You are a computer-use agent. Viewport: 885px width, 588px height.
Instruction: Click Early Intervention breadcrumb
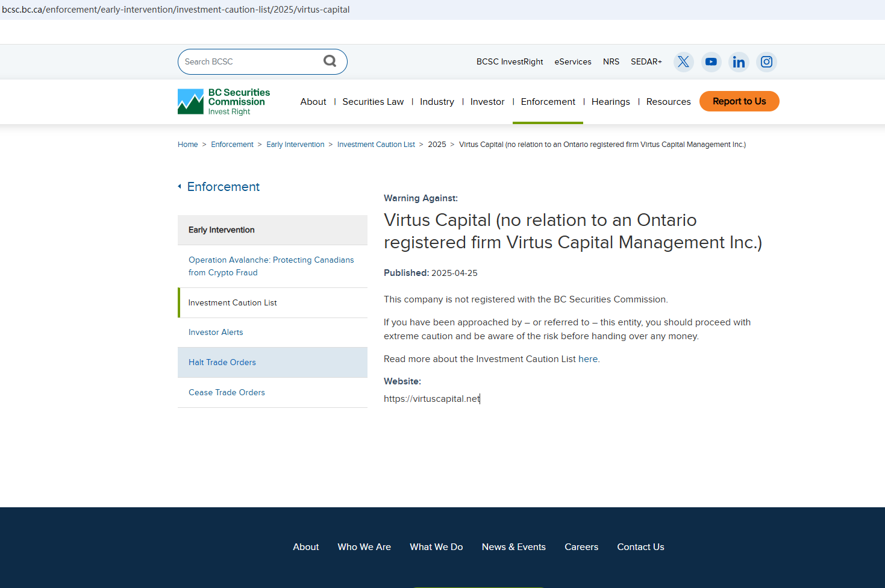tap(295, 145)
